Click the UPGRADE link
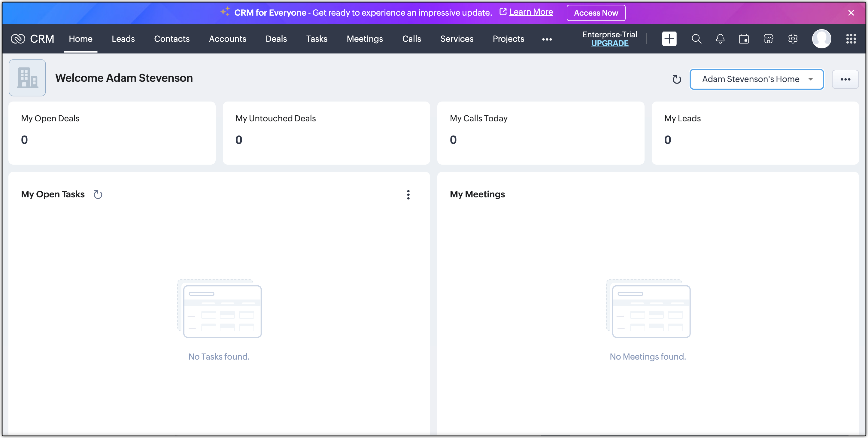Image resolution: width=868 pixels, height=438 pixels. tap(610, 44)
